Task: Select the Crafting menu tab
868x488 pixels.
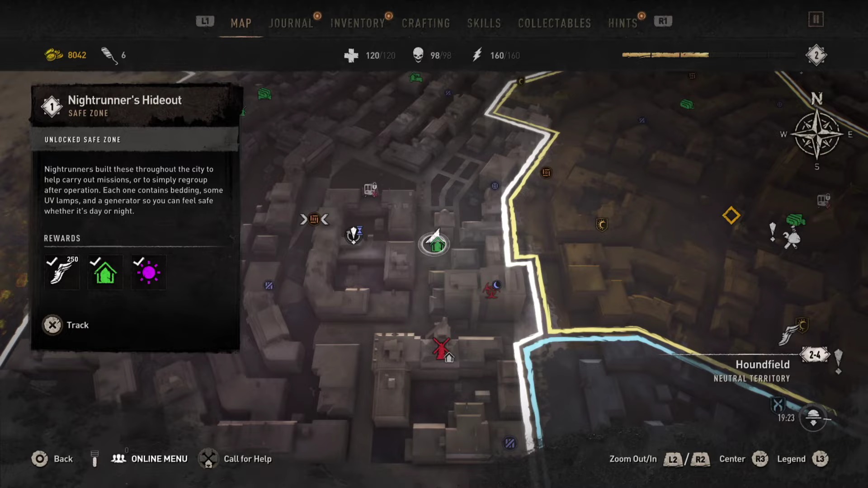Action: (x=426, y=22)
